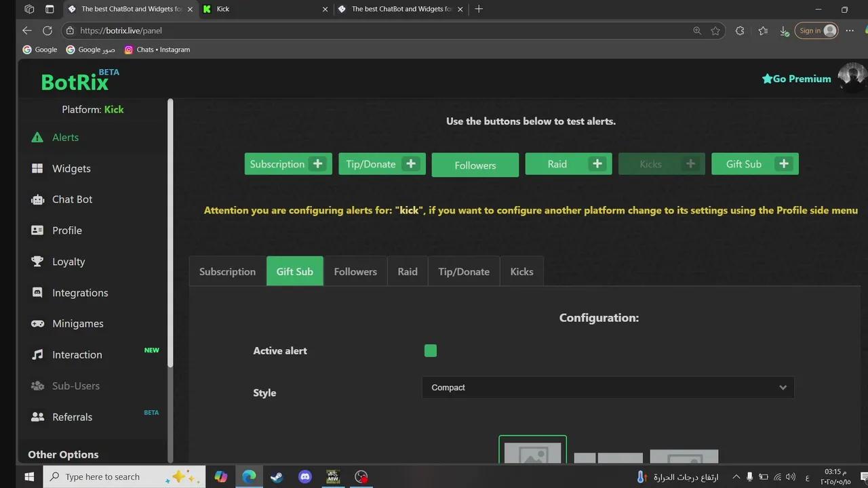Open the browser downloads icon
This screenshot has height=488, width=868.
[785, 30]
